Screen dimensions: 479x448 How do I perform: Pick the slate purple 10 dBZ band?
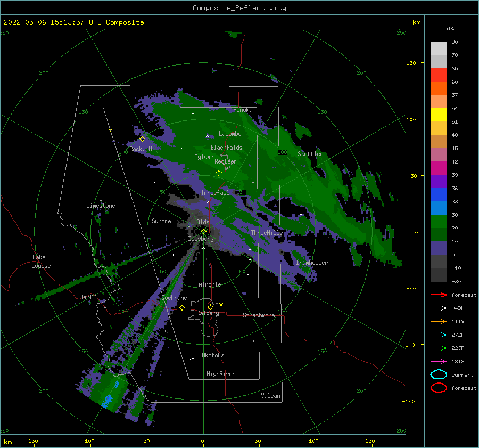click(439, 248)
